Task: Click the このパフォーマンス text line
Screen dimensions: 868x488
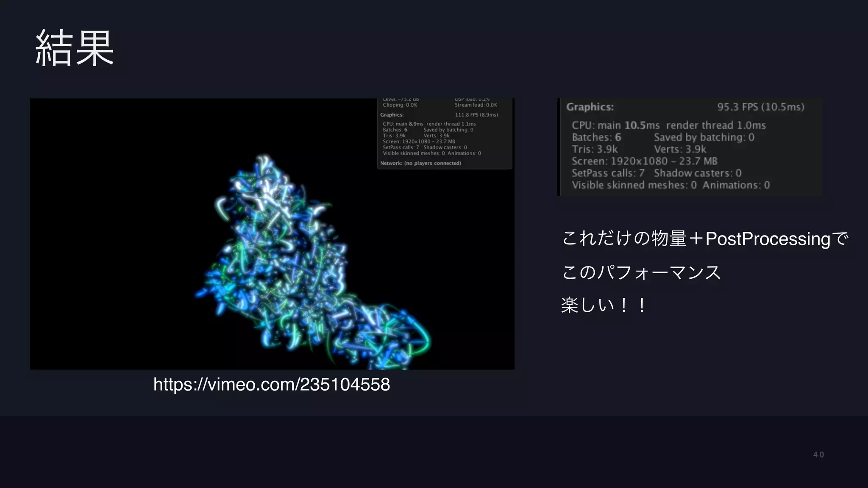Action: click(x=641, y=272)
